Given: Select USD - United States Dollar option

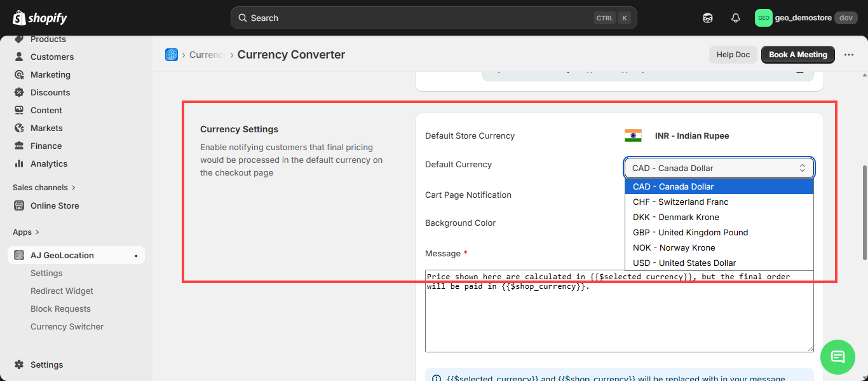Looking at the screenshot, I should pyautogui.click(x=684, y=263).
